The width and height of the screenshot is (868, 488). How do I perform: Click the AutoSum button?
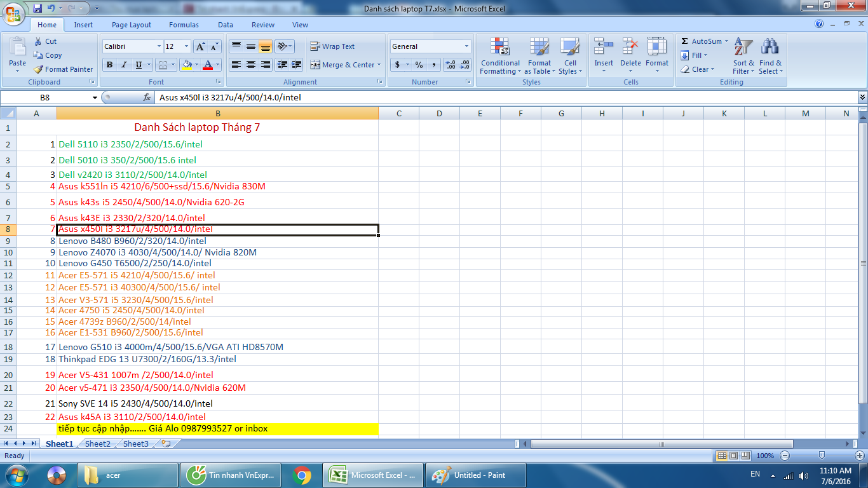[x=702, y=41]
